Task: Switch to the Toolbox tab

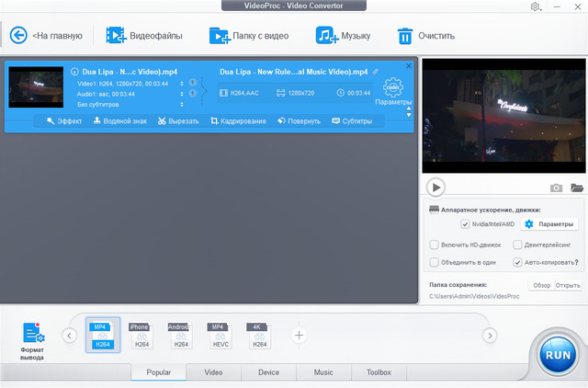Action: pyautogui.click(x=379, y=372)
